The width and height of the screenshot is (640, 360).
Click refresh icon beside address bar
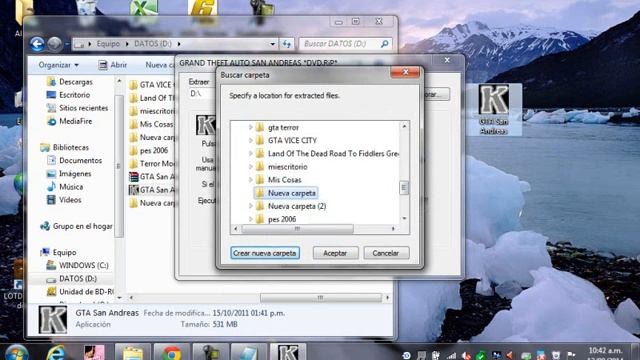(x=287, y=44)
